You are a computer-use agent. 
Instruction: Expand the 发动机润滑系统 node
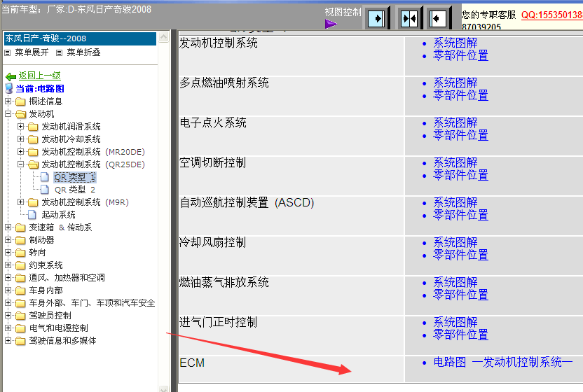coord(20,126)
